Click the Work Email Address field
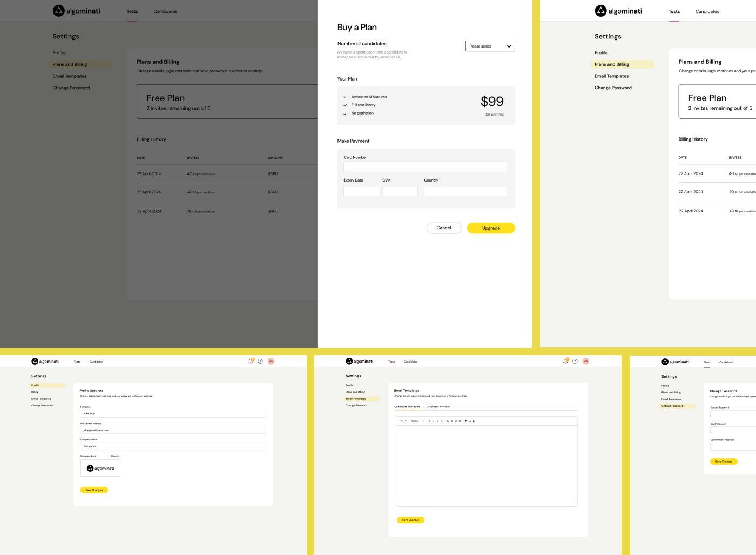Viewport: 756px width, 555px height. (x=173, y=430)
